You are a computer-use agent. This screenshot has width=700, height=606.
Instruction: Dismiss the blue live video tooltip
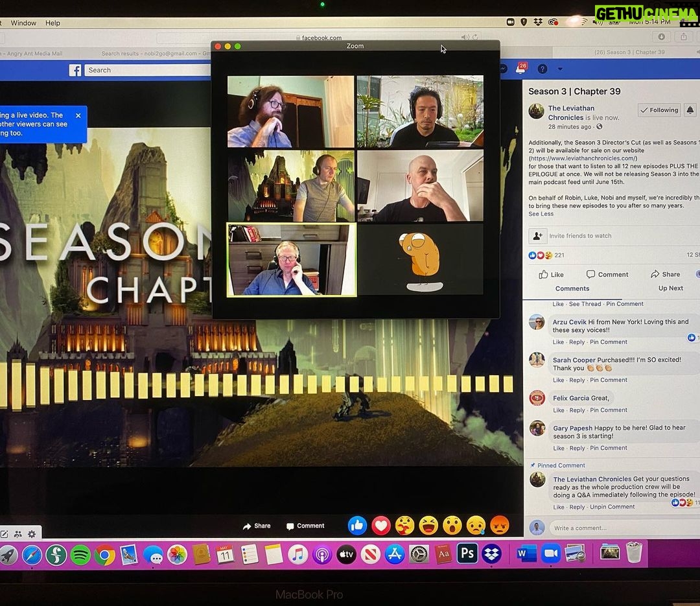point(78,115)
